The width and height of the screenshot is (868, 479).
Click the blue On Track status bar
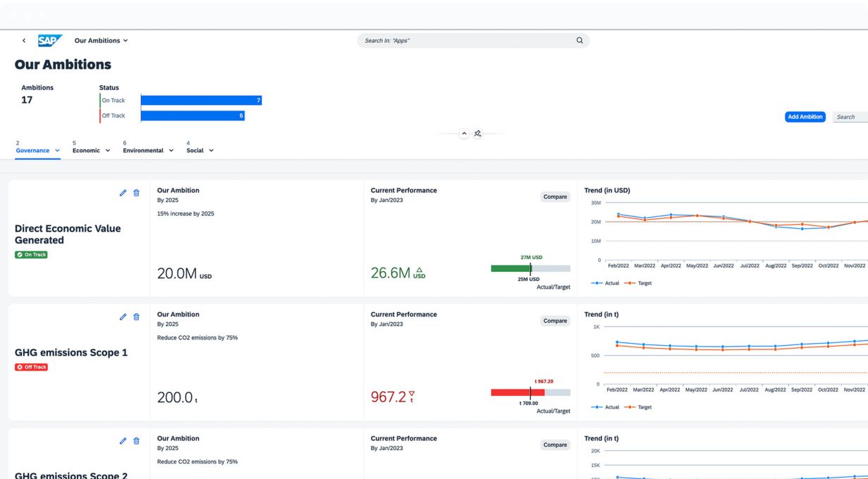pos(201,101)
